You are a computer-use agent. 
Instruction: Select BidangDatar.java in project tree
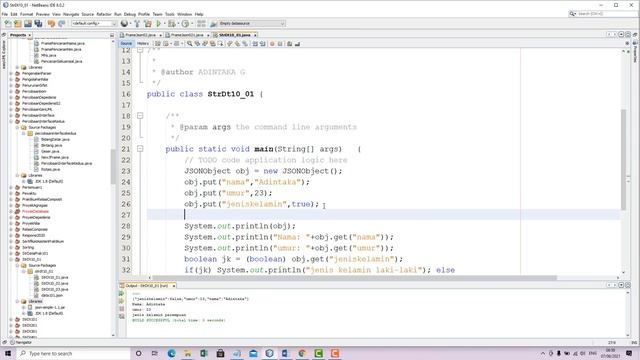(55, 140)
